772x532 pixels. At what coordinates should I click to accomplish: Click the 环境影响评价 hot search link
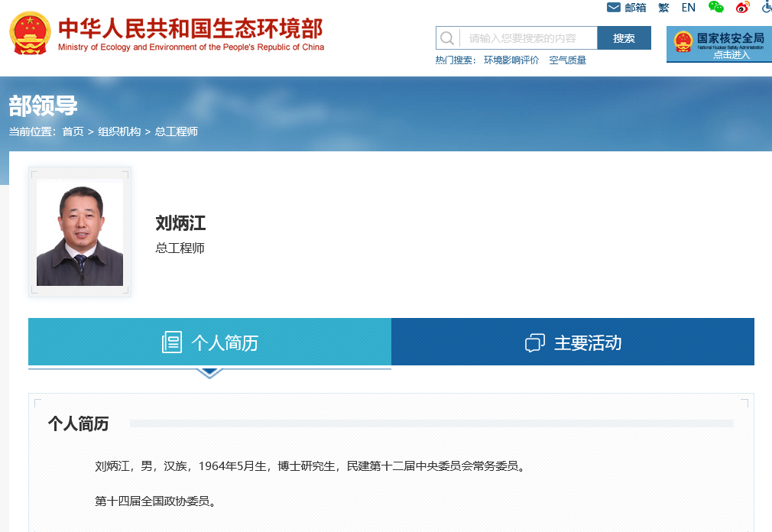[511, 60]
